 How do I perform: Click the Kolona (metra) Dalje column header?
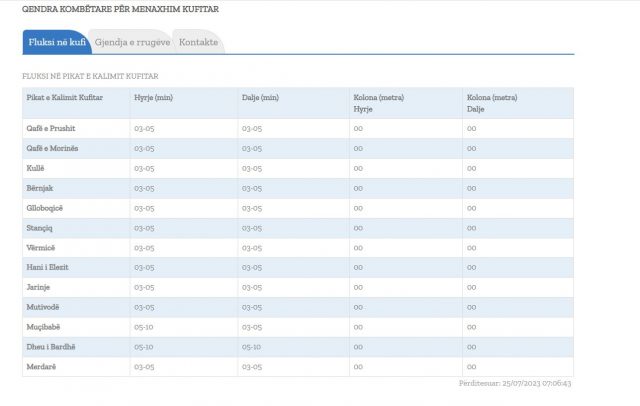pos(491,102)
